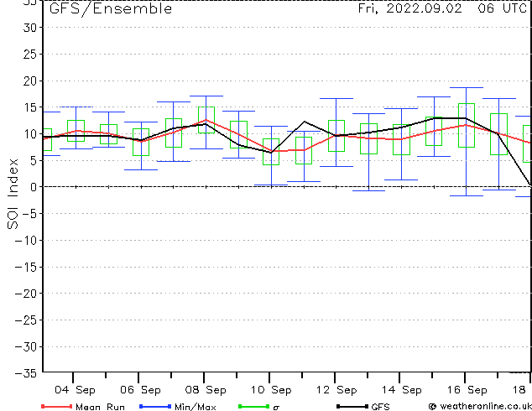This screenshot has height=411, width=532.
Task: Click the green sigma box at 08 Sep
Action: 206,120
